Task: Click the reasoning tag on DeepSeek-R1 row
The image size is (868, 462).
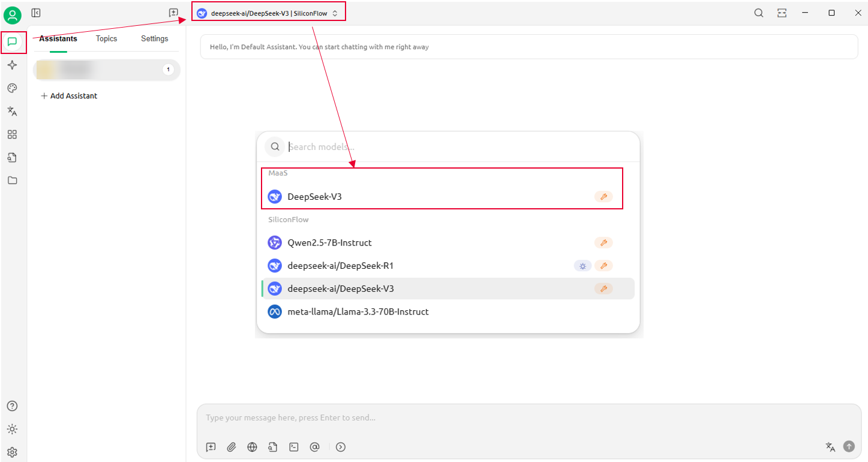Action: pos(582,266)
